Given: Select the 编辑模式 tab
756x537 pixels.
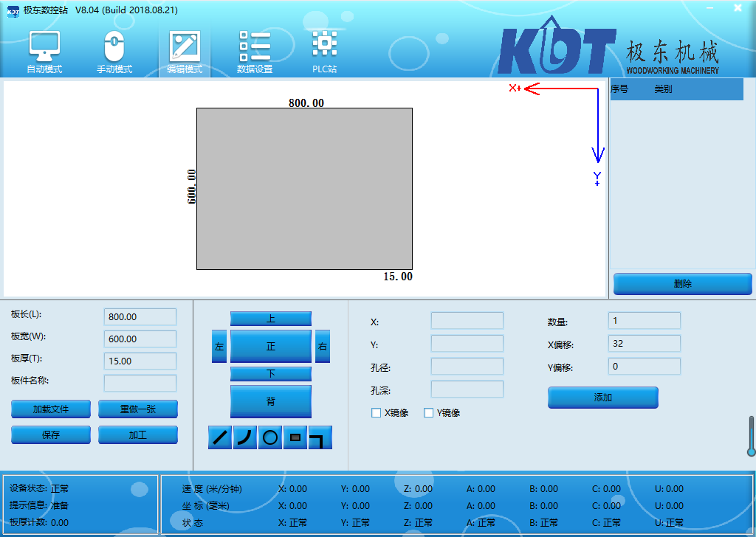Looking at the screenshot, I should pyautogui.click(x=185, y=53).
